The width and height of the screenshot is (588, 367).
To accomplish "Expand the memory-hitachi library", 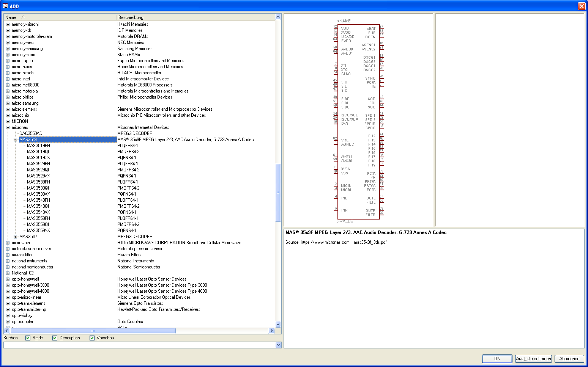I will [8, 24].
